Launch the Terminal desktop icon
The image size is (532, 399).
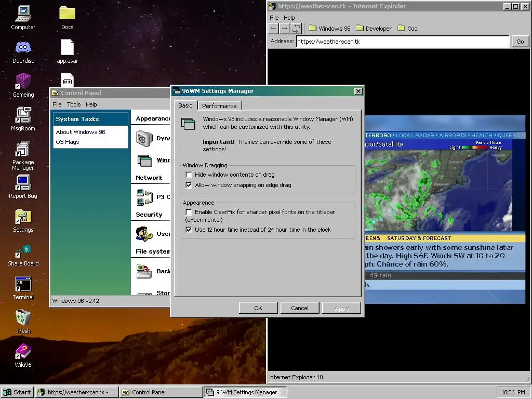point(23,288)
